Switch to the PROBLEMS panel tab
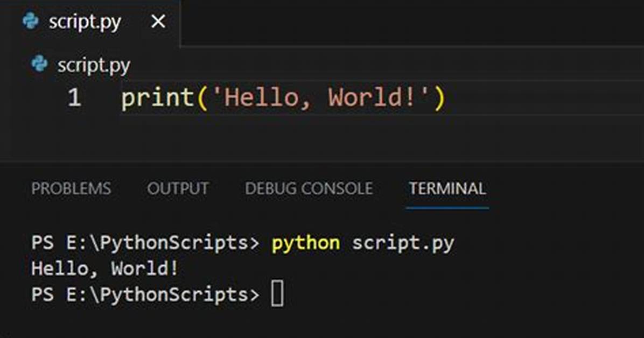 (x=71, y=188)
